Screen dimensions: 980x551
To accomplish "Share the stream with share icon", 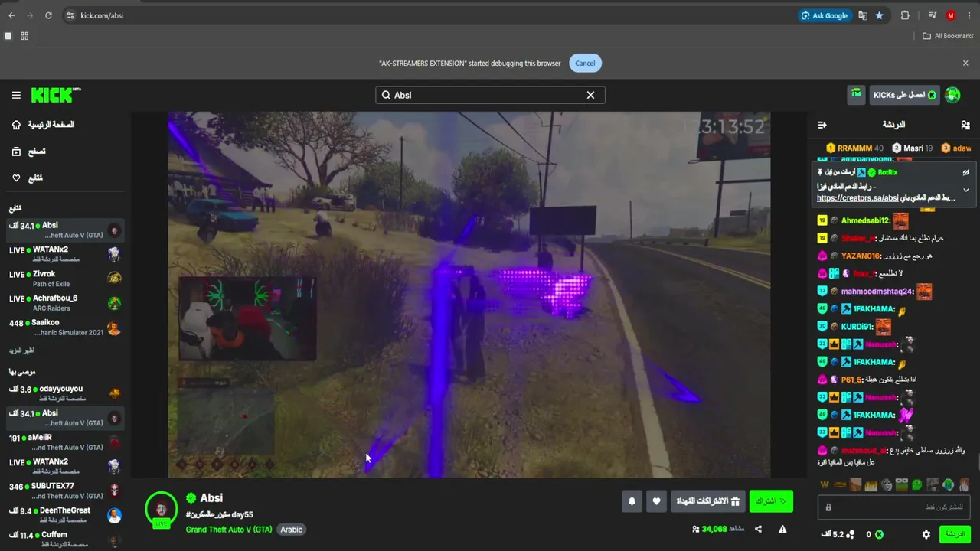I will coord(758,529).
